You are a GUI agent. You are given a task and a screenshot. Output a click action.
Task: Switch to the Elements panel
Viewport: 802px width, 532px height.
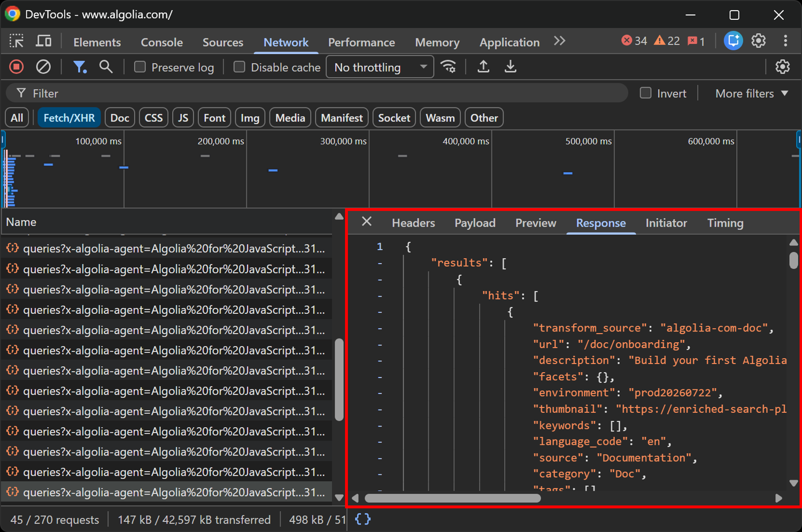[97, 42]
